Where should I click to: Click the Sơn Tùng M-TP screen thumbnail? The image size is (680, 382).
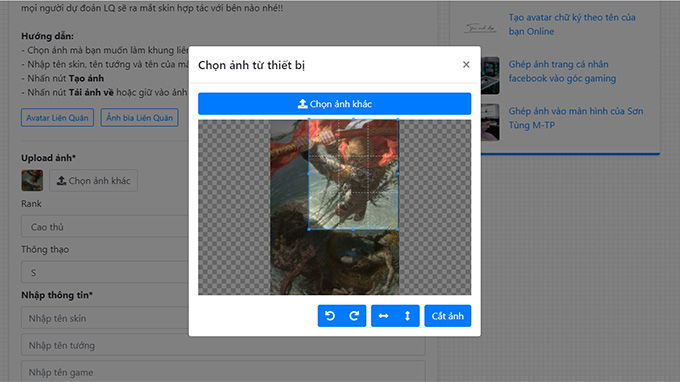(490, 122)
